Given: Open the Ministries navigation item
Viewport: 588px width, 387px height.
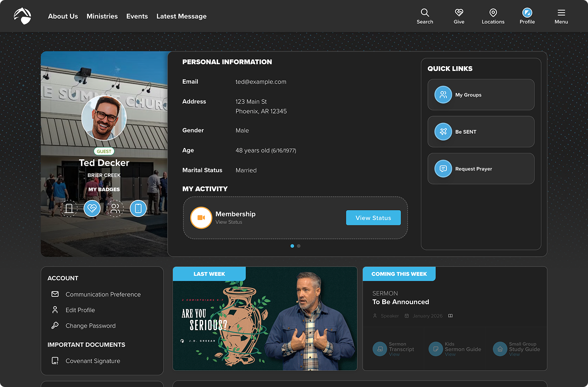Looking at the screenshot, I should pyautogui.click(x=102, y=16).
